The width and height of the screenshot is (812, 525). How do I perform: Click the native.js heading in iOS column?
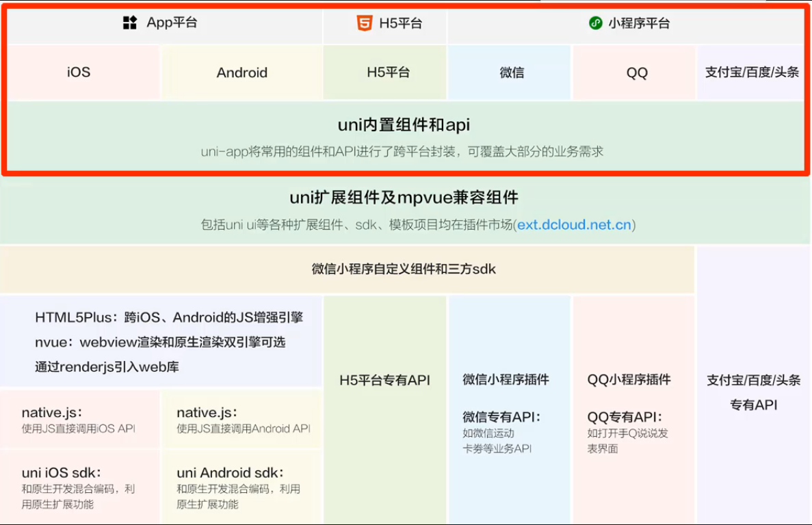click(x=52, y=412)
